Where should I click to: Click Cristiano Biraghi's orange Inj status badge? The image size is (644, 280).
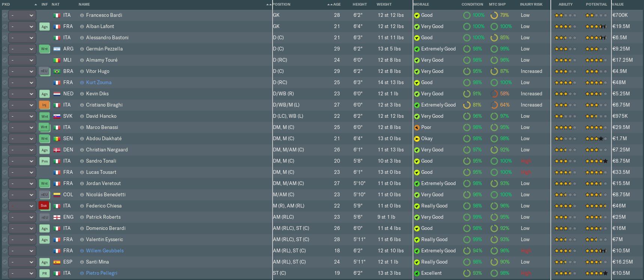[x=44, y=105]
